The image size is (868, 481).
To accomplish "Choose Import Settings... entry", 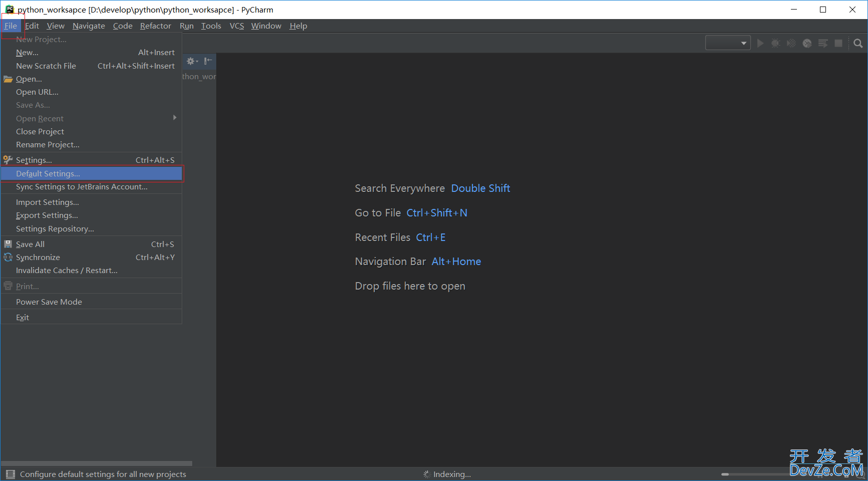I will 92,202.
